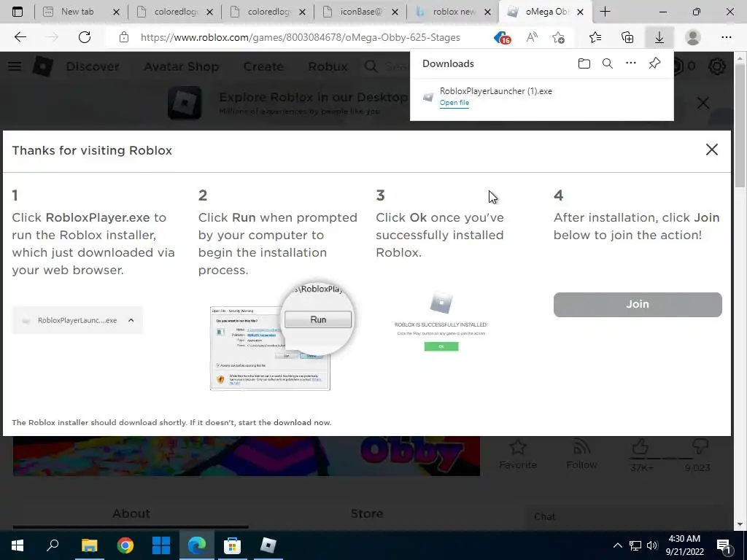Open the Windows Start menu
Viewport: 747px width, 560px height.
coord(18,545)
